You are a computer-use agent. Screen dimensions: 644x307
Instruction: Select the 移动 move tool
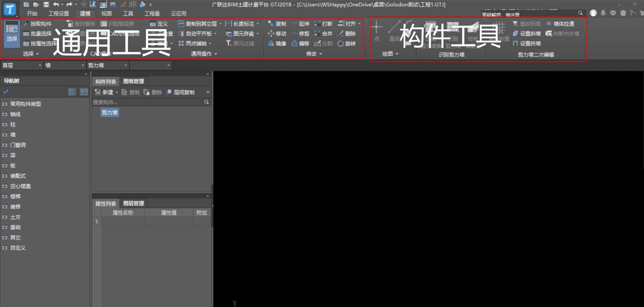coord(277,34)
